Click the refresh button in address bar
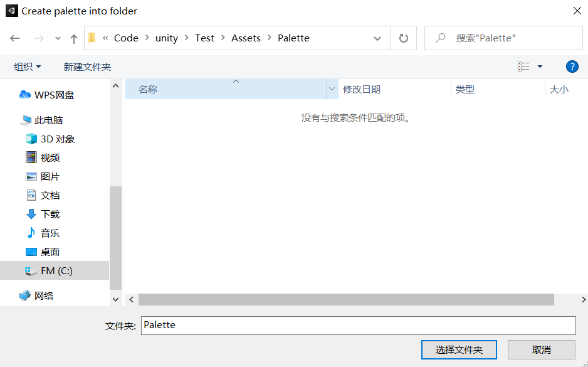 coord(405,38)
